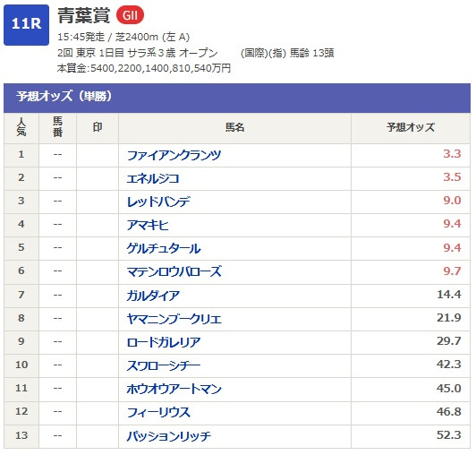This screenshot has height=455, width=476.
Task: Click the red GII grade badge
Action: pos(131,15)
